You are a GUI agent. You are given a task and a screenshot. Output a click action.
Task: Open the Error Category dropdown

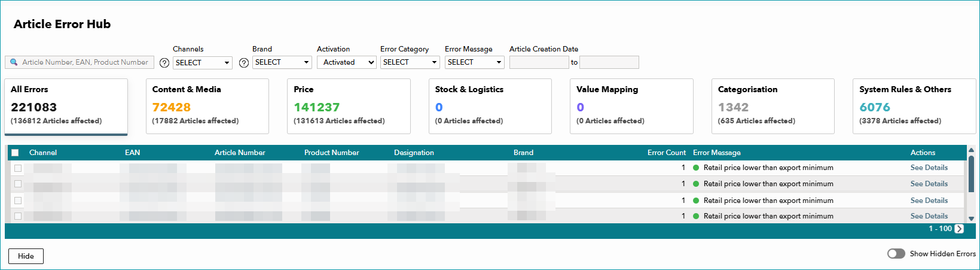pos(410,62)
